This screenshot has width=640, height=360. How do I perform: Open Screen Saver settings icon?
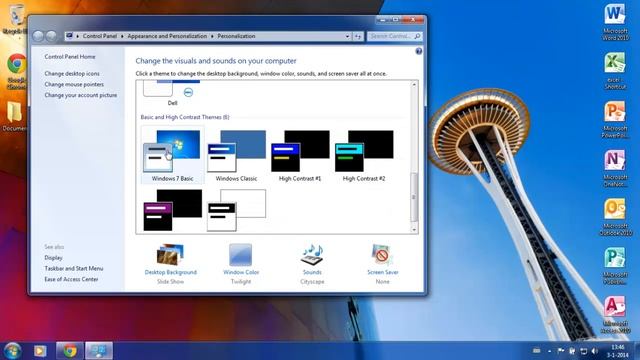point(382,255)
